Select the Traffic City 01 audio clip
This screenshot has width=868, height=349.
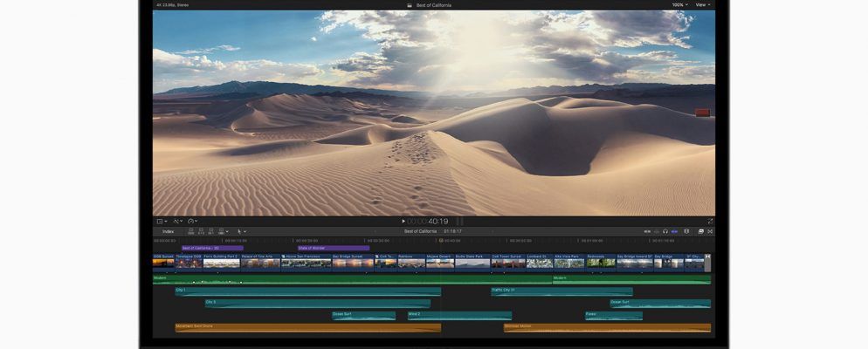coord(561,291)
